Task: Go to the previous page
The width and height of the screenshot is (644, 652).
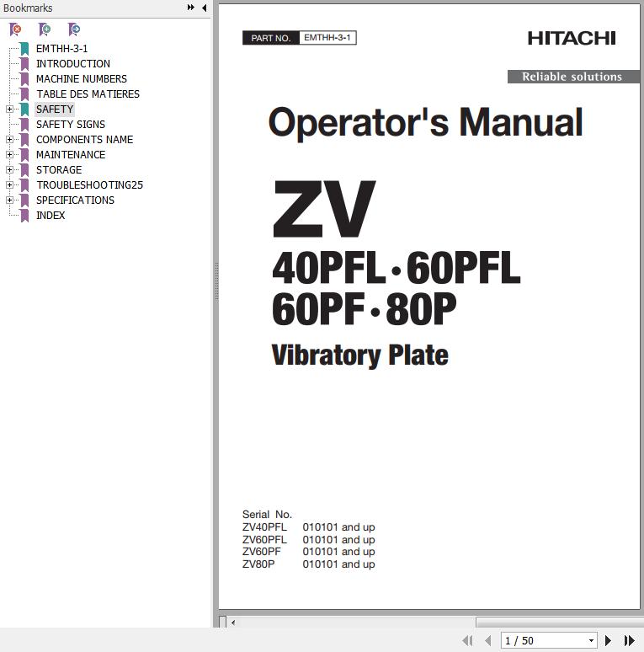Action: (487, 640)
